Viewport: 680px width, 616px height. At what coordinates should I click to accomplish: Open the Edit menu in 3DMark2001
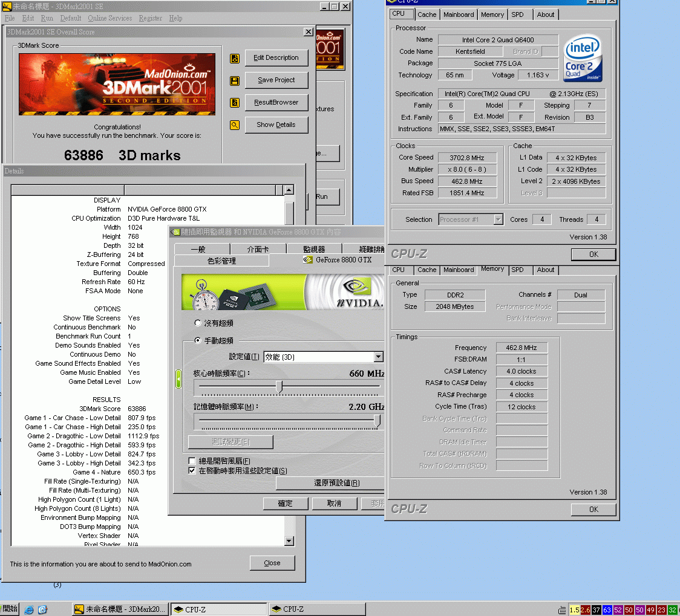click(x=28, y=18)
